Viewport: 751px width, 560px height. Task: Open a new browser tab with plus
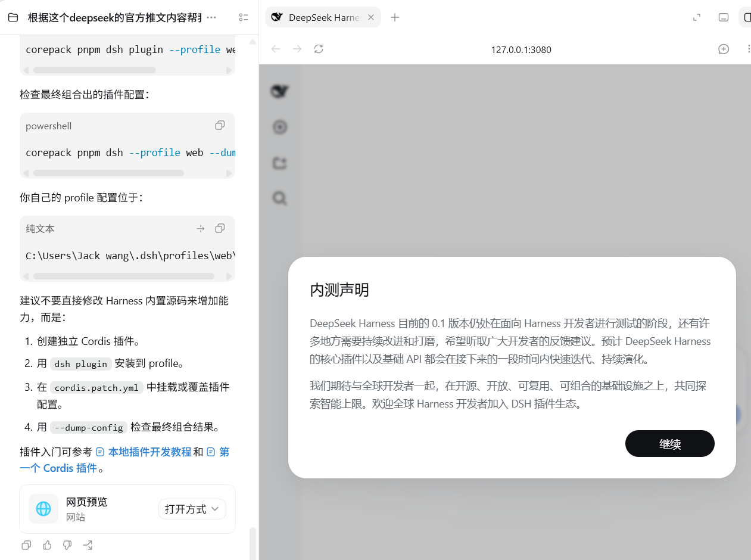[x=394, y=17]
